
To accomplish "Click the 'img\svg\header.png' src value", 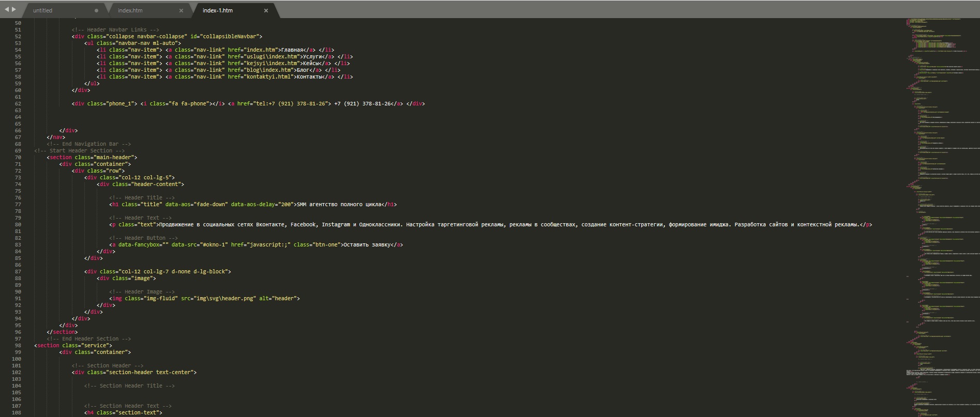I will click(x=224, y=299).
